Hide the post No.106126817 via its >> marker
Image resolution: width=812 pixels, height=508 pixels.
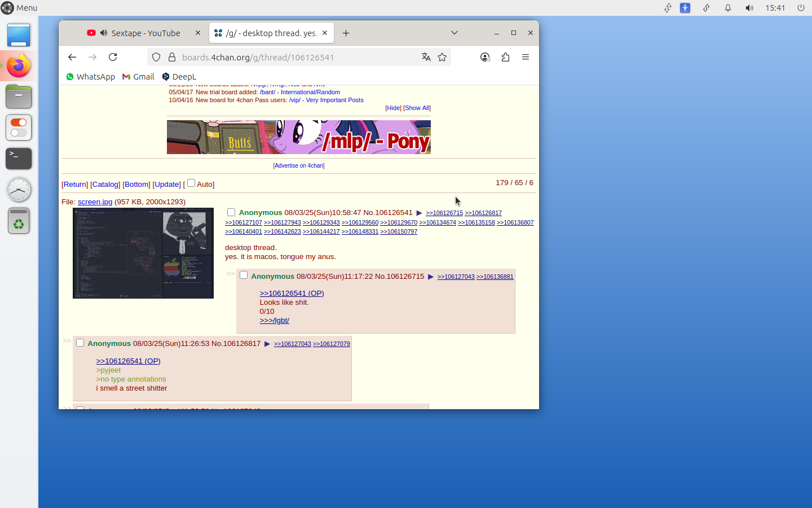[x=67, y=341]
